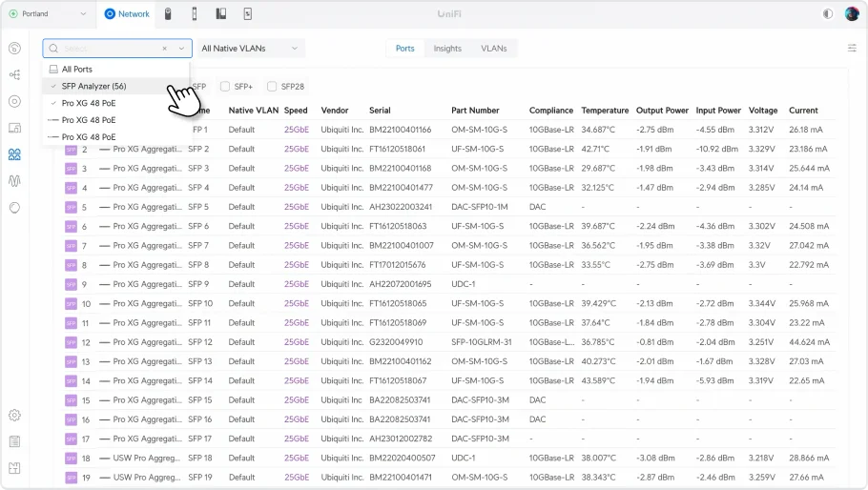Screen dimensions: 868x490
Task: Open the Portland site selector dropdown
Action: pyautogui.click(x=48, y=14)
